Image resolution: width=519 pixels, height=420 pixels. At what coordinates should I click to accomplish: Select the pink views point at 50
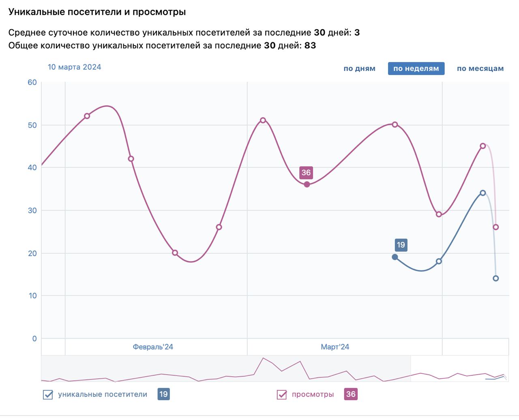pyautogui.click(x=395, y=124)
